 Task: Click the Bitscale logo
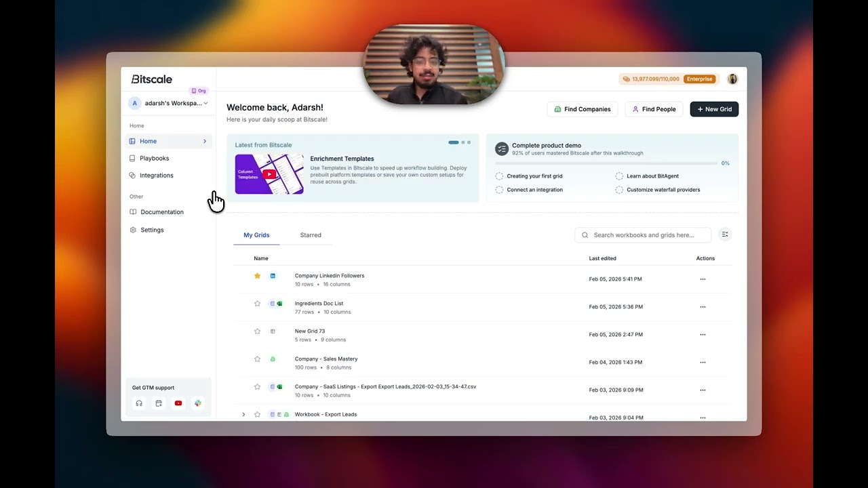(x=151, y=79)
